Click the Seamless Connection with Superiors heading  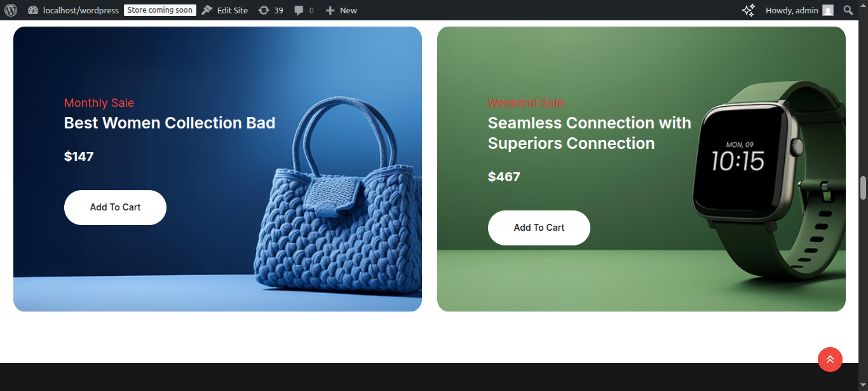(x=590, y=133)
